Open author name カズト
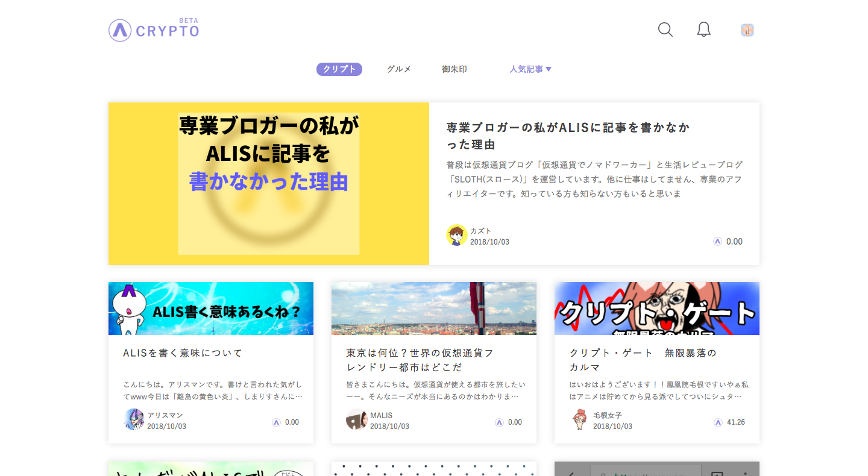Image resolution: width=868 pixels, height=476 pixels. [481, 231]
